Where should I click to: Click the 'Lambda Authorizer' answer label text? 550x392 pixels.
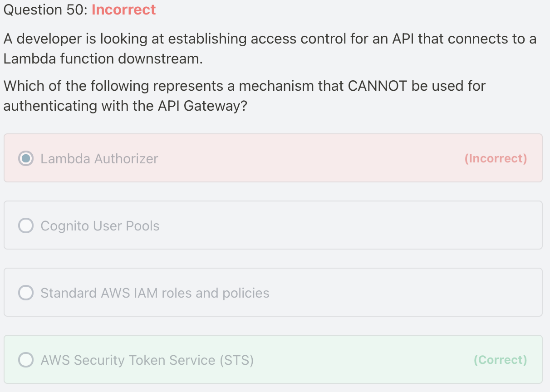pyautogui.click(x=99, y=158)
